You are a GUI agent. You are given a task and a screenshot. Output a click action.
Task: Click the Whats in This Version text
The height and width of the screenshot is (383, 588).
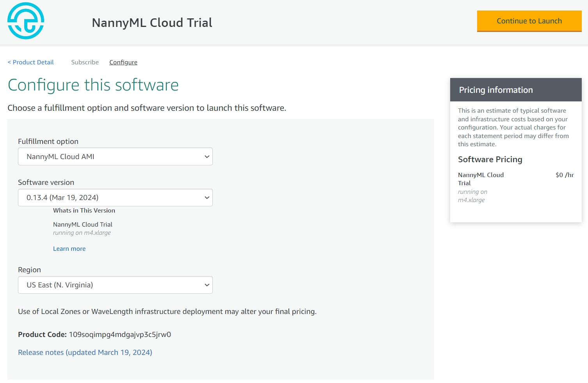coord(84,211)
